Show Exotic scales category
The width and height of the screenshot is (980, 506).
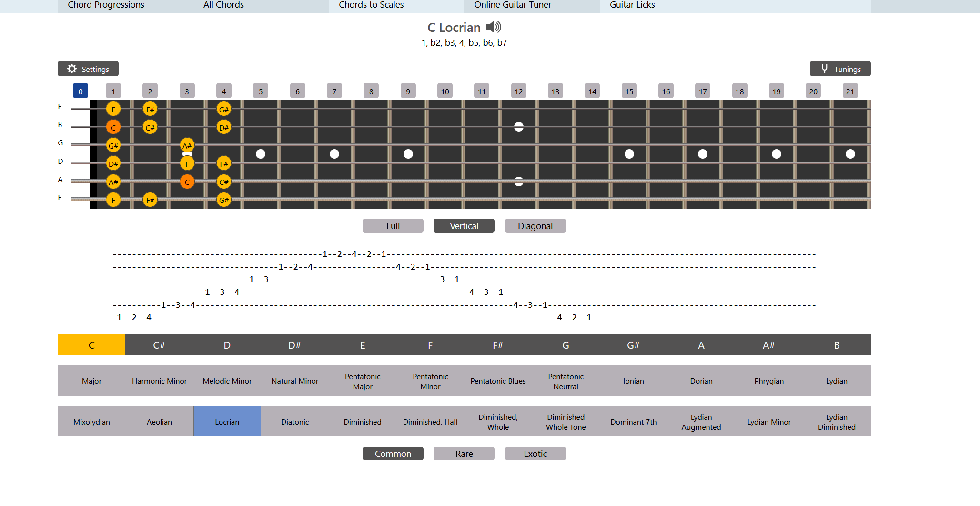tap(535, 454)
